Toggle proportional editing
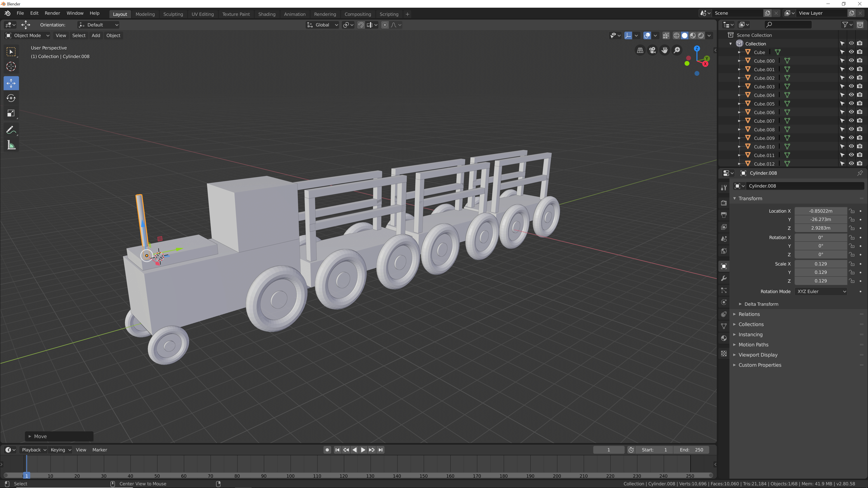The height and width of the screenshot is (488, 868). pos(385,25)
